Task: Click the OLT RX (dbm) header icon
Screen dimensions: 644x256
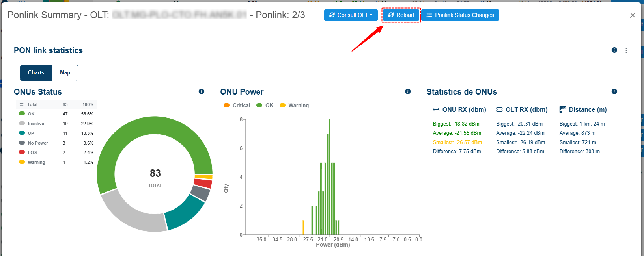Action: pyautogui.click(x=499, y=109)
